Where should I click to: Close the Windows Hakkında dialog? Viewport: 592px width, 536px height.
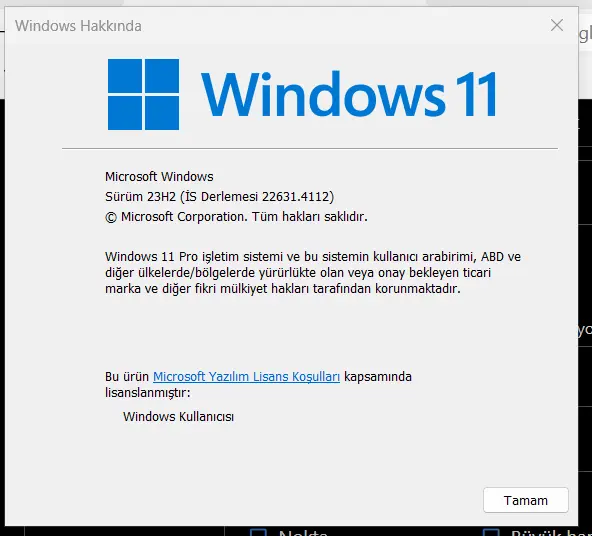point(557,25)
